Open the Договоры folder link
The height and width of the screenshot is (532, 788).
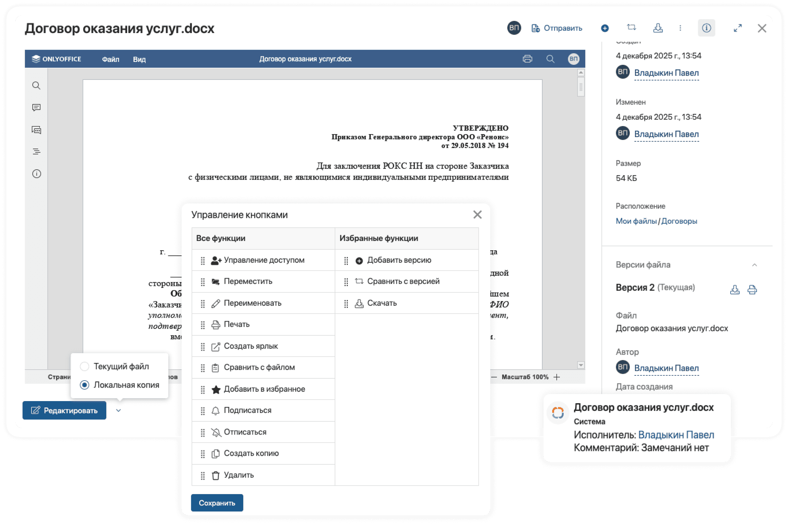coord(679,221)
